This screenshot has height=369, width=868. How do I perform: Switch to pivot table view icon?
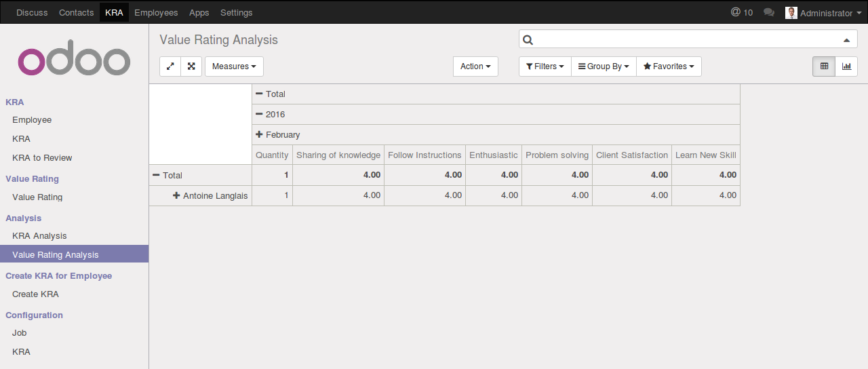click(x=824, y=66)
